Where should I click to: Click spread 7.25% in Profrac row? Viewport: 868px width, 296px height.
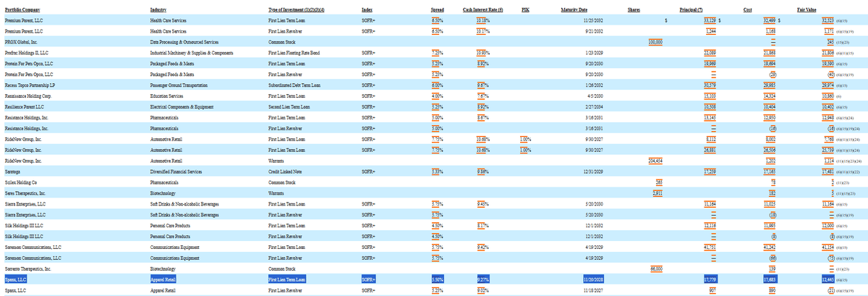coord(437,53)
